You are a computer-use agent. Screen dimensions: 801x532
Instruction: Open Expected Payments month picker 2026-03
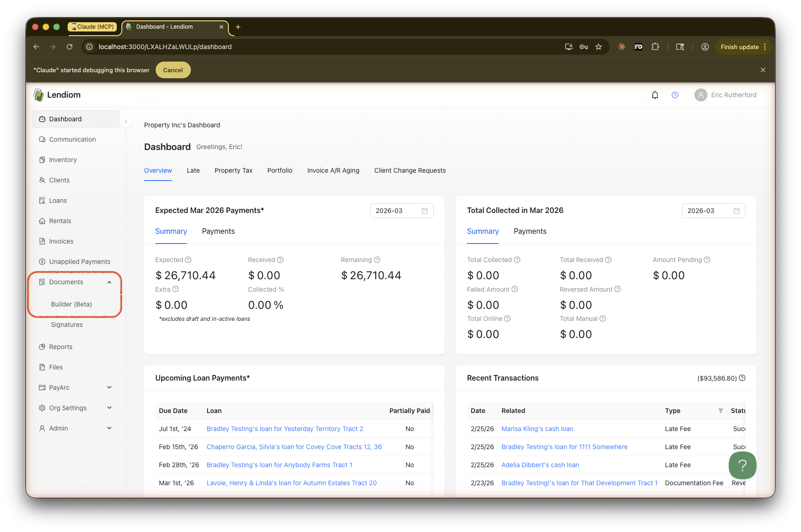[402, 211]
